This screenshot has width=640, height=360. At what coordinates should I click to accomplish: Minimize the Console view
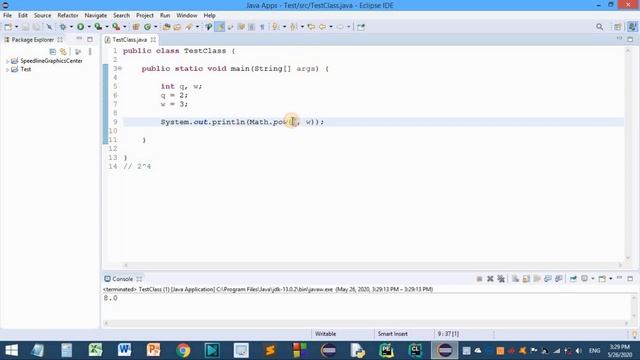point(620,278)
